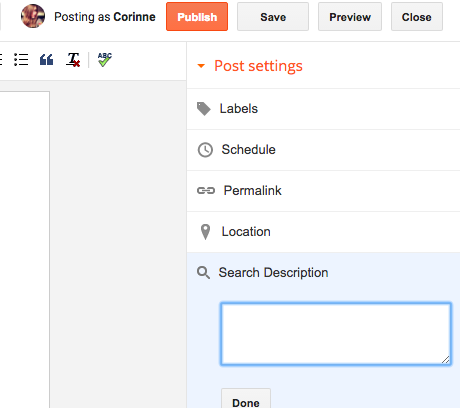The image size is (460, 408).
Task: Click the Schedule clock icon
Action: 205,150
